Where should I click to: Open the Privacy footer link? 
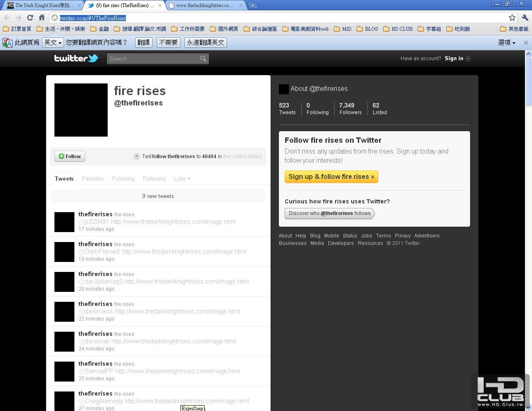tap(403, 236)
